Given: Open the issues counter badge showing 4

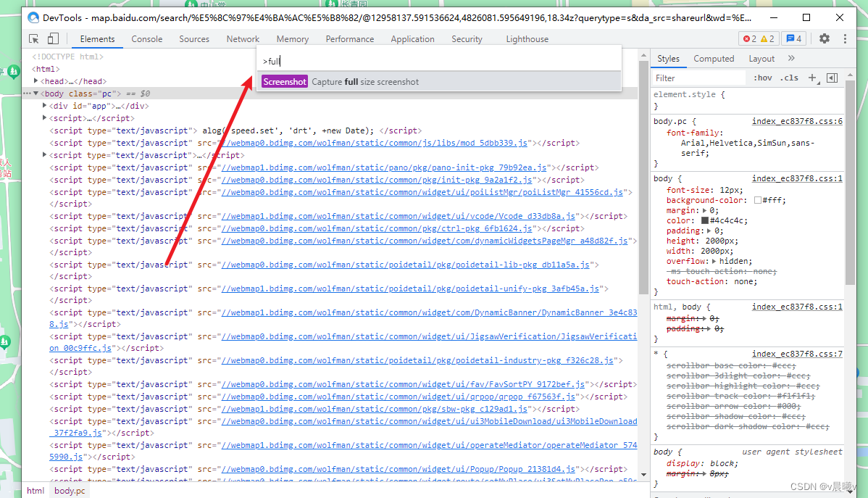Looking at the screenshot, I should click(x=794, y=38).
